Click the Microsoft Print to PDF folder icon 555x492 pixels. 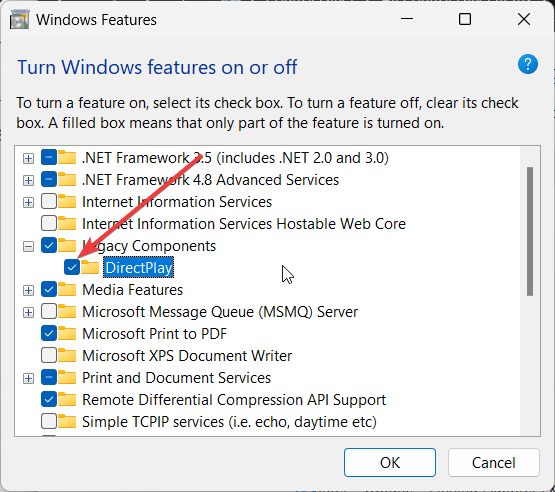coord(67,333)
